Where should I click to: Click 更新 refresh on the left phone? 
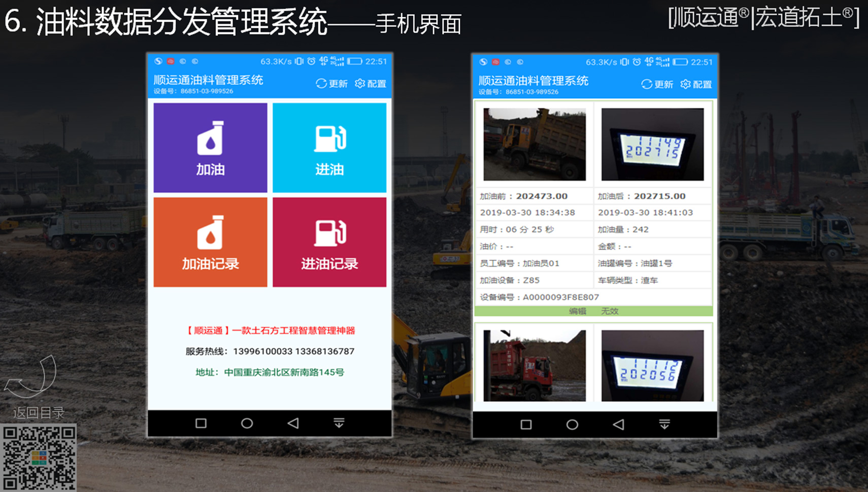331,84
